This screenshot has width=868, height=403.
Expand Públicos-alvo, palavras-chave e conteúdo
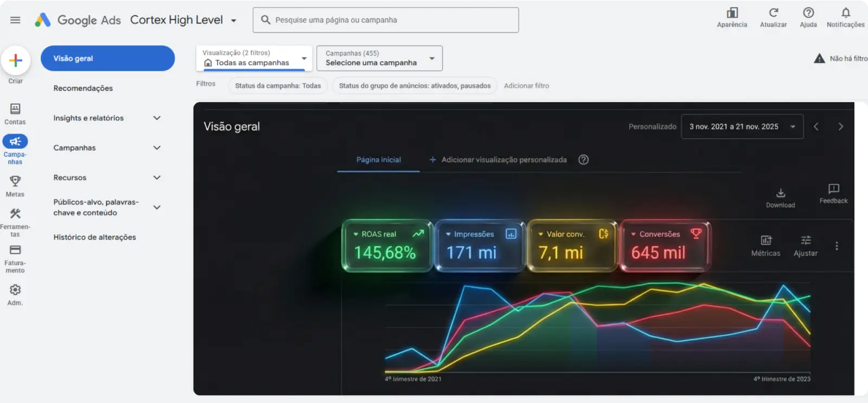[x=157, y=207]
